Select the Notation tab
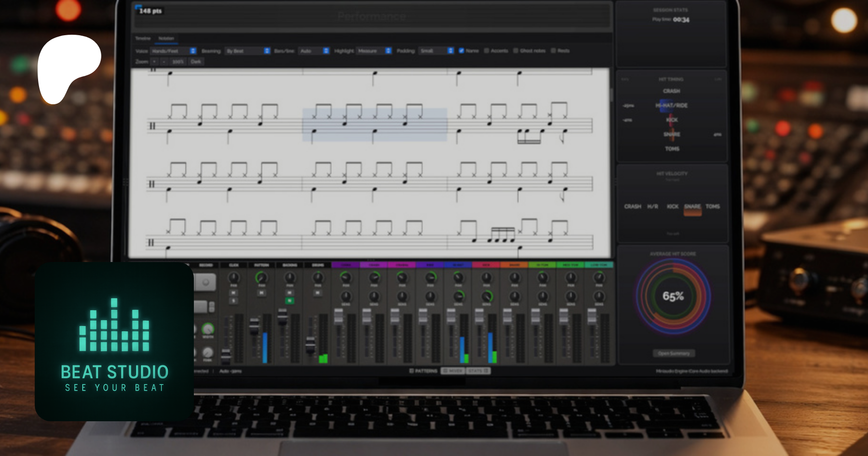The height and width of the screenshot is (456, 868). tap(166, 38)
